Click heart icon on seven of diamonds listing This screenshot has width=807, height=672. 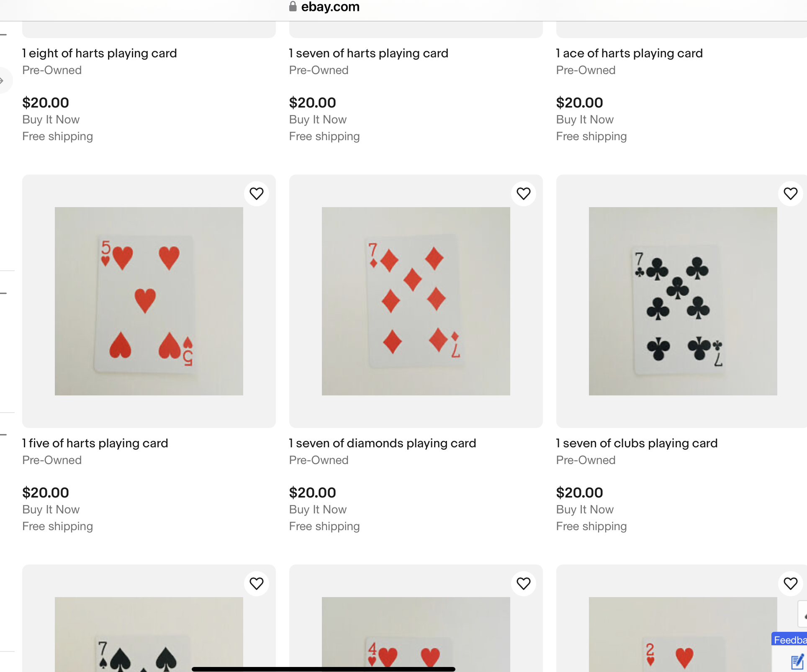point(523,194)
